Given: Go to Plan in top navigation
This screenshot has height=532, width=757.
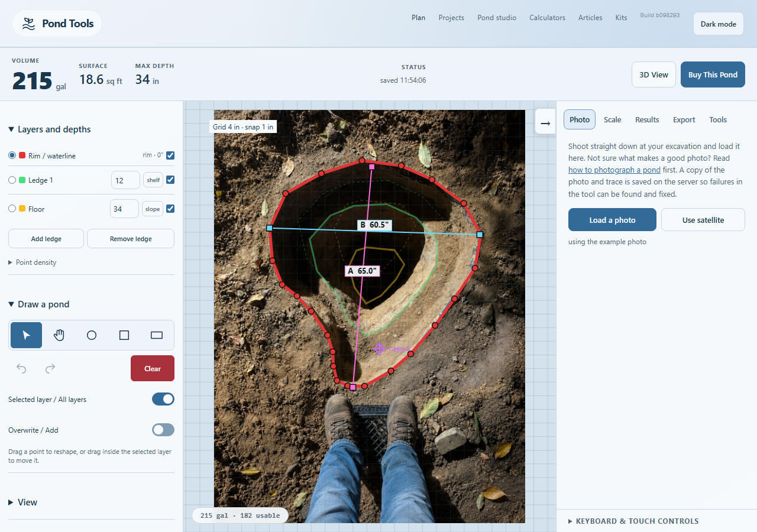Looking at the screenshot, I should [x=418, y=18].
